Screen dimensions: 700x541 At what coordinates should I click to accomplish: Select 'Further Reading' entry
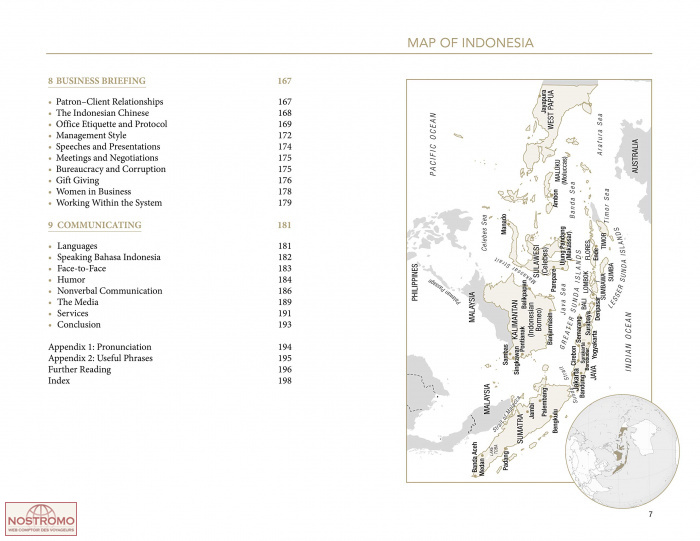79,369
